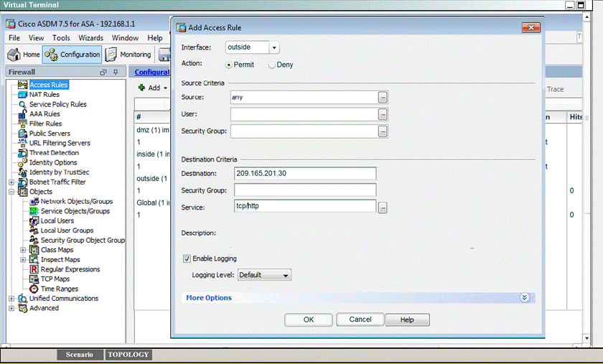Open the Logging Level dropdown
This screenshot has height=364, width=603.
(x=286, y=275)
